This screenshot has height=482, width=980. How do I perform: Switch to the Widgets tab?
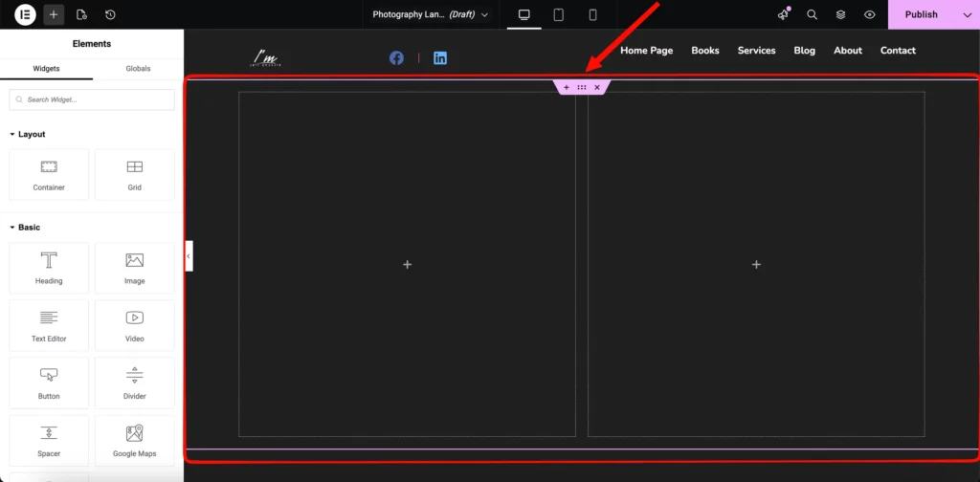pyautogui.click(x=46, y=69)
